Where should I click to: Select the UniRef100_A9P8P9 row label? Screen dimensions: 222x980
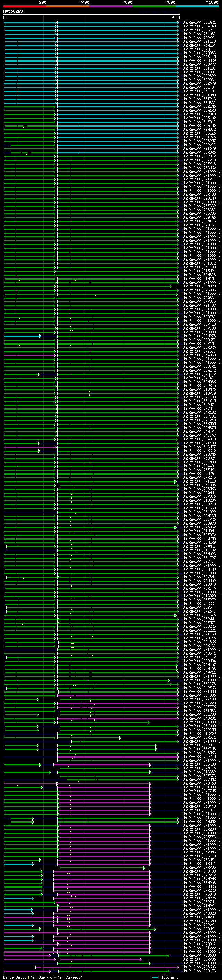click(199, 76)
